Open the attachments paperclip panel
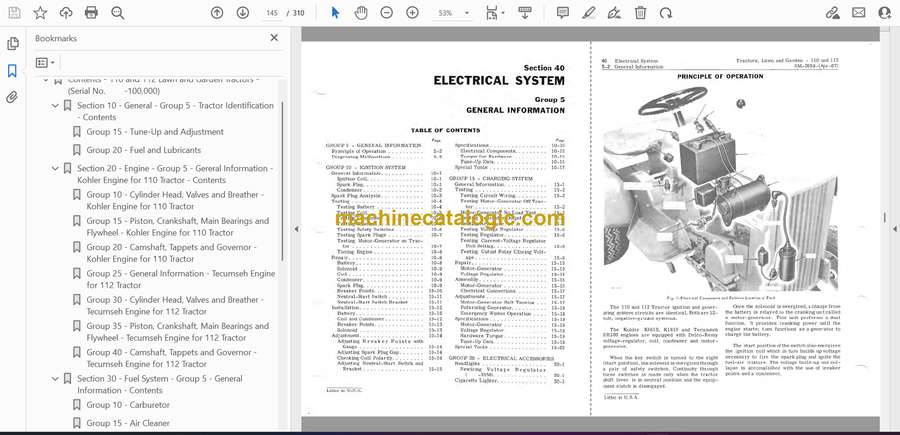The width and height of the screenshot is (900, 435). click(x=12, y=97)
